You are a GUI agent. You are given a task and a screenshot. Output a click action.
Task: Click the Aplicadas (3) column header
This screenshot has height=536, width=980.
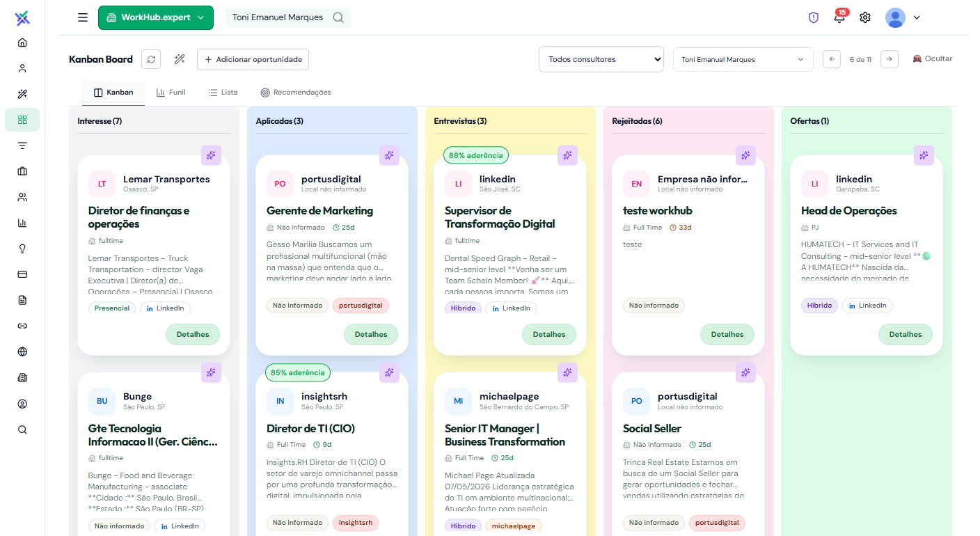pos(280,121)
